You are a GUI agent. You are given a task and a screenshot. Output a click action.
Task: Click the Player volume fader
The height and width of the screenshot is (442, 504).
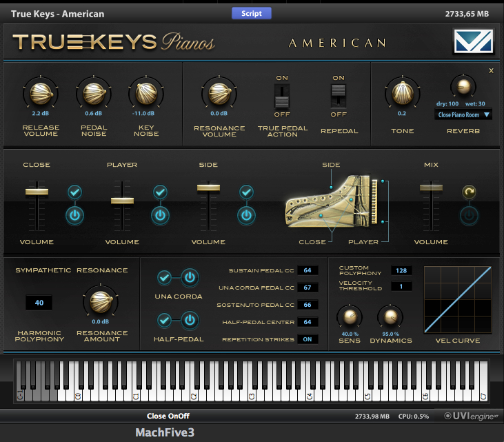point(122,201)
